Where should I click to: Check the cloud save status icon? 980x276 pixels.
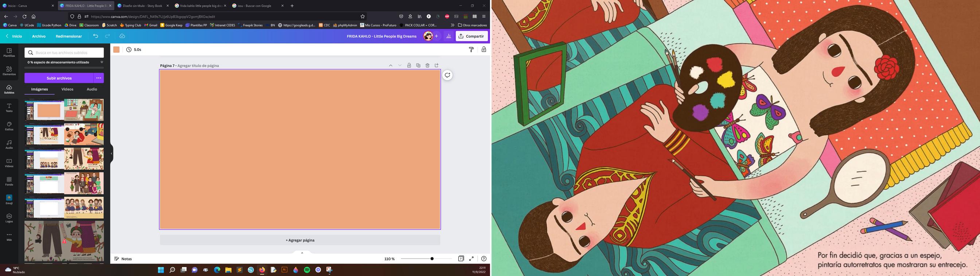122,36
